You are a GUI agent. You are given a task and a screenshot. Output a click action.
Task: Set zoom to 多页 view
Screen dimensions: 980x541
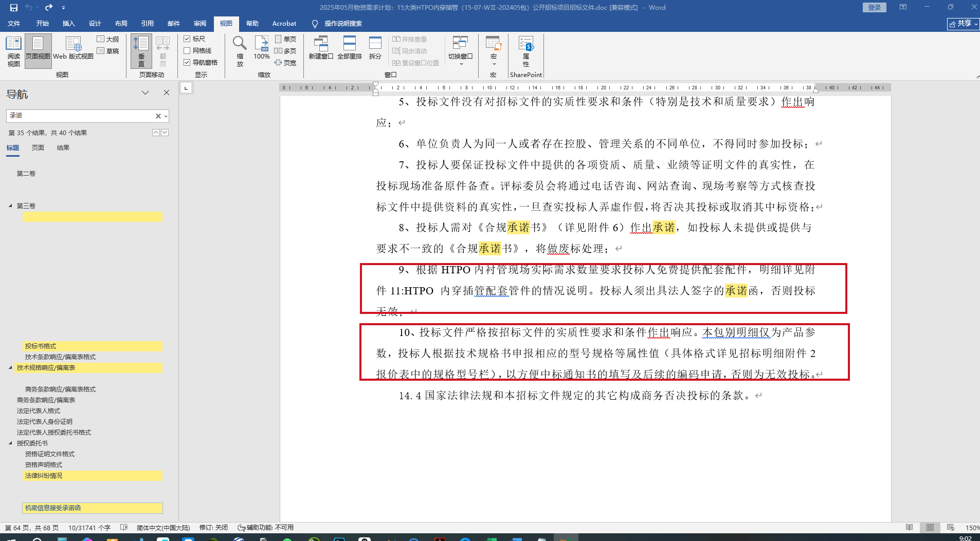pos(286,51)
